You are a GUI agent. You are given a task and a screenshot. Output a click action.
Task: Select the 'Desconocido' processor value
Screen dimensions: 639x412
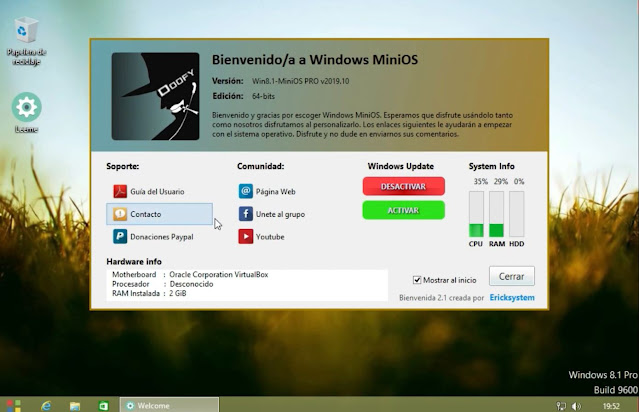coord(191,284)
